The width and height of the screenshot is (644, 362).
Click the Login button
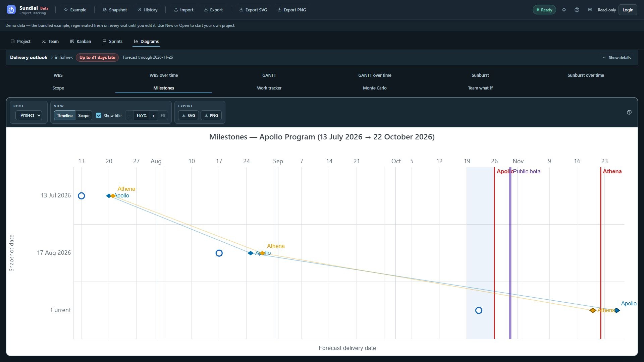628,10
